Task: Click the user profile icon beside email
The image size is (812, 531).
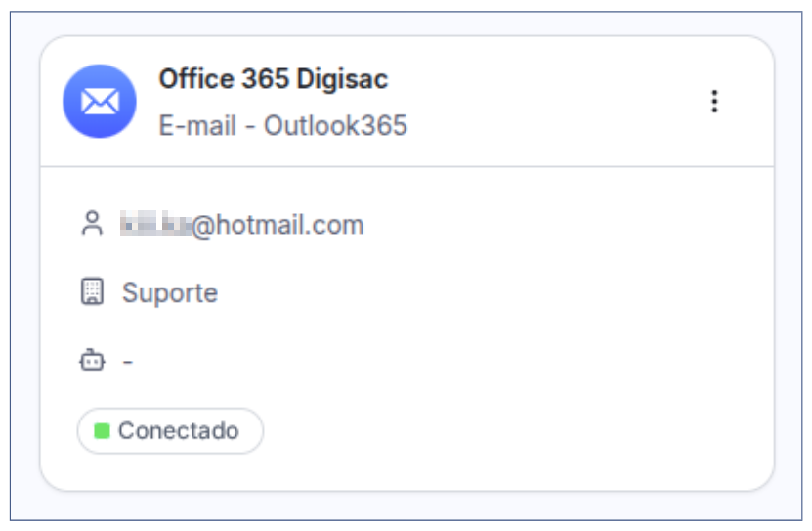Action: coord(92,224)
